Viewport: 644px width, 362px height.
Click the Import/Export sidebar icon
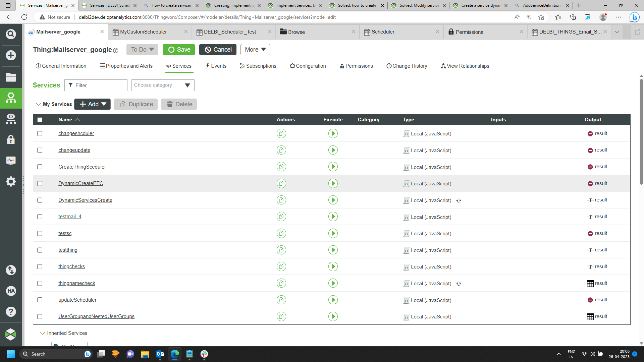tap(11, 270)
